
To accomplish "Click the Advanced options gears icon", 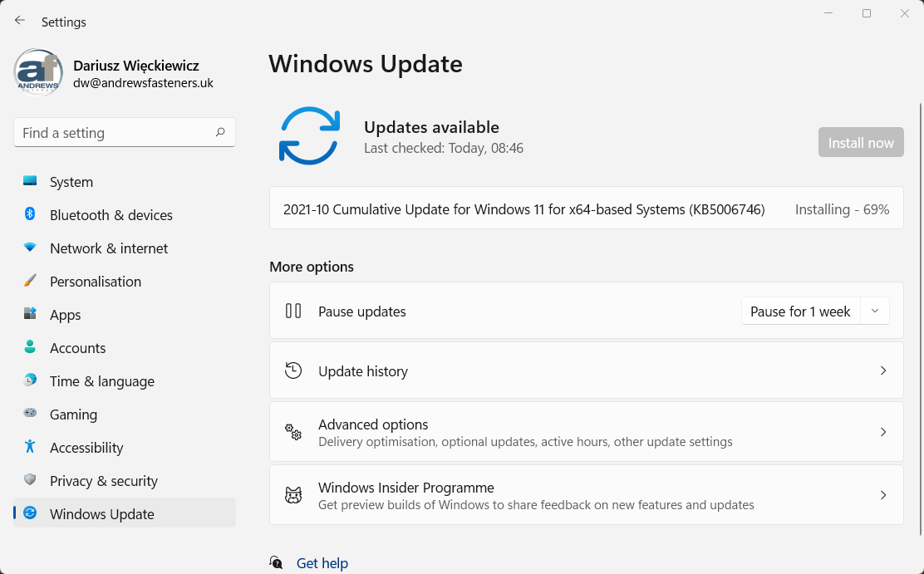I will click(292, 432).
